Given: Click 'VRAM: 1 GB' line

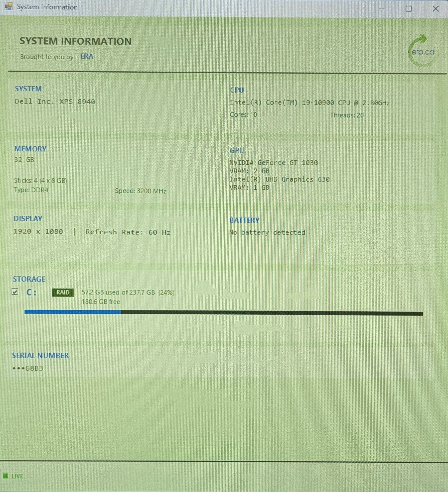Looking at the screenshot, I should point(249,187).
